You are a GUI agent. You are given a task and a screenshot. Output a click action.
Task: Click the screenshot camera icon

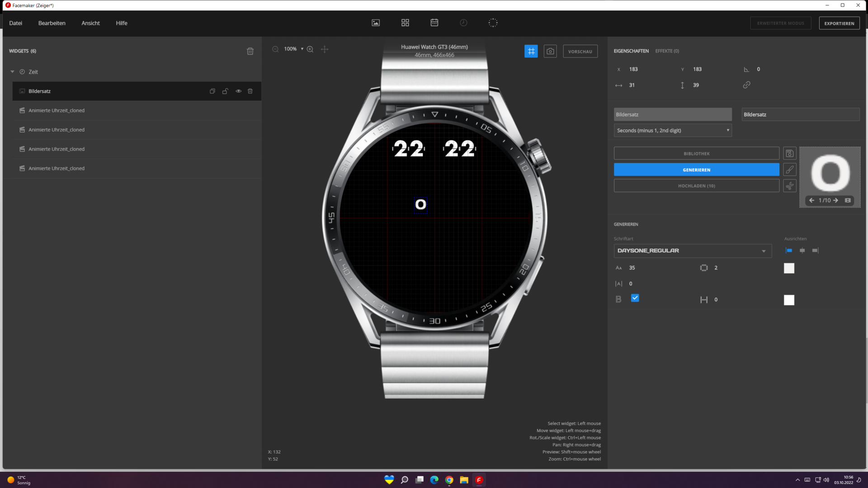coord(550,51)
